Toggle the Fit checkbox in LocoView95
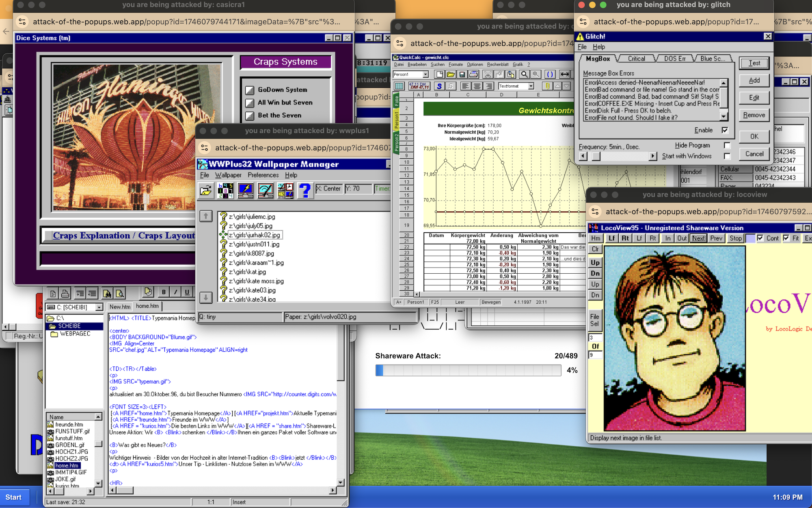 (x=786, y=238)
